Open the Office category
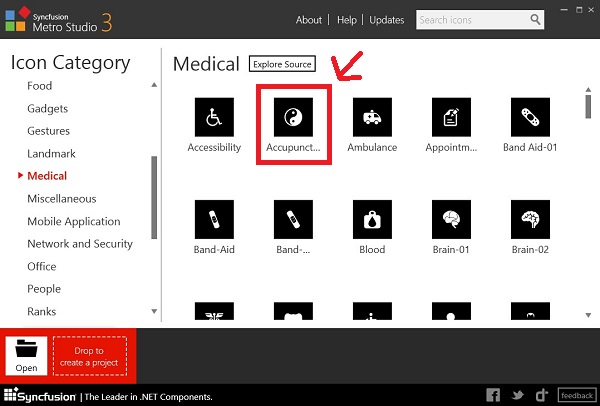This screenshot has height=406, width=600. click(x=41, y=266)
